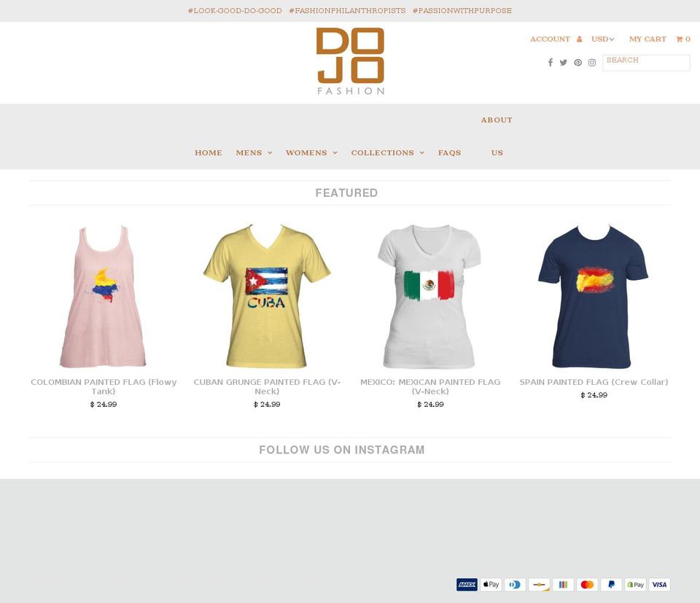The image size is (700, 603).
Task: Click the account user icon
Action: (580, 39)
